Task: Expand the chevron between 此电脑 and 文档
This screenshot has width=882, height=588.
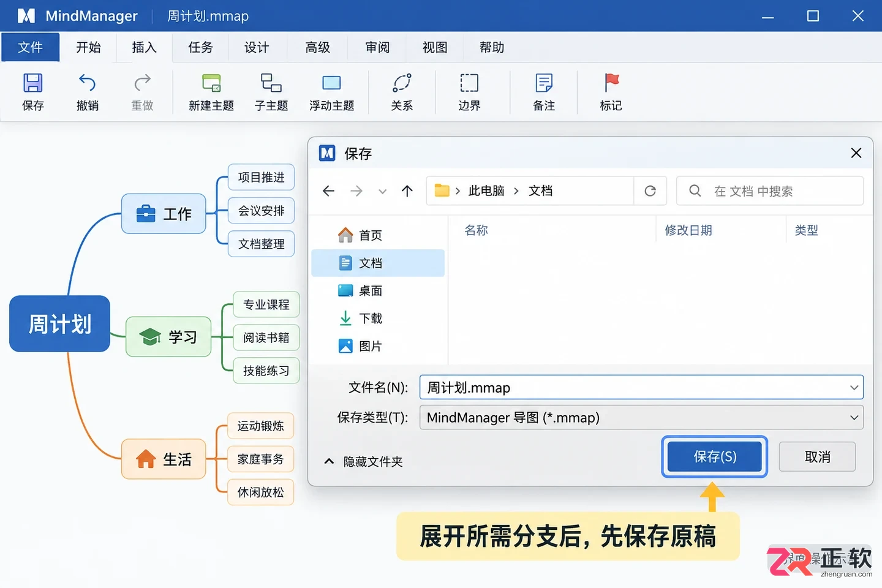Action: pos(516,191)
